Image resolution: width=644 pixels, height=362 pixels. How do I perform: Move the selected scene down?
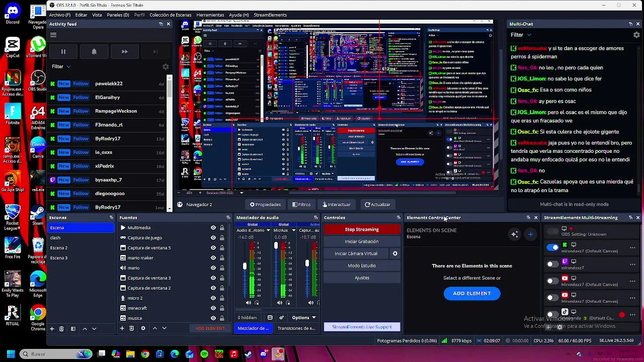coord(94,328)
